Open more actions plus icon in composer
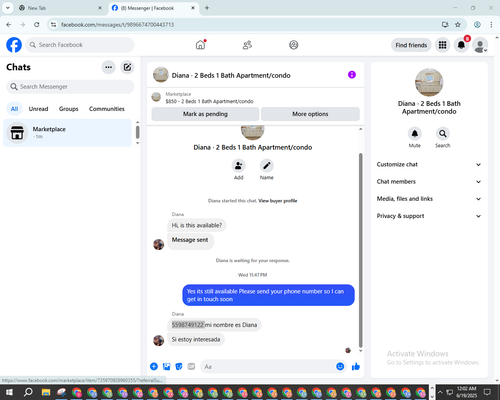500x400 pixels. click(154, 367)
